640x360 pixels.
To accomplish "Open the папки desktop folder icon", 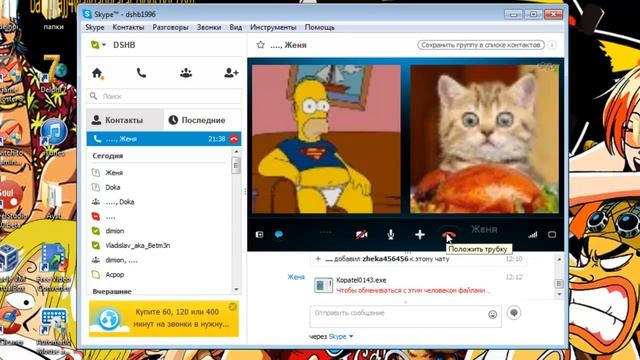I will pos(53,16).
